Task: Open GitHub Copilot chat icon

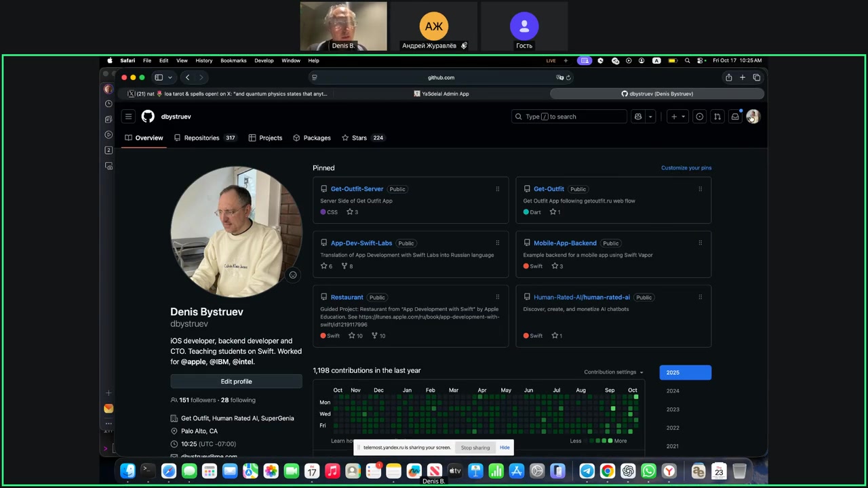Action: pyautogui.click(x=637, y=117)
